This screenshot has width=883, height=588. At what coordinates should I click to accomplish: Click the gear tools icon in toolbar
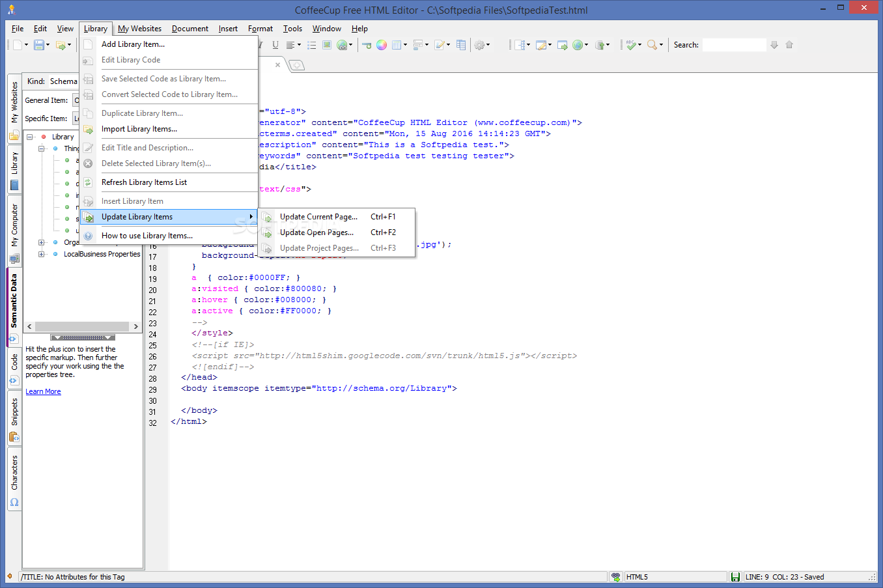(x=479, y=45)
